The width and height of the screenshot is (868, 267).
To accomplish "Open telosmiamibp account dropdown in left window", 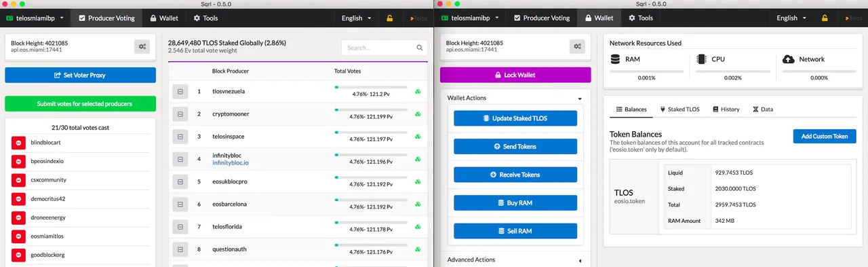I will click(35, 18).
